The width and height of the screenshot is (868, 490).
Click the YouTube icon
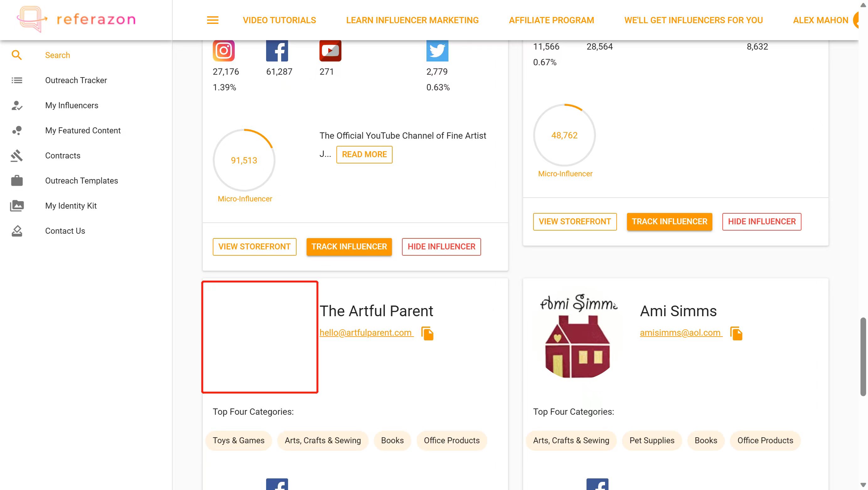(330, 51)
